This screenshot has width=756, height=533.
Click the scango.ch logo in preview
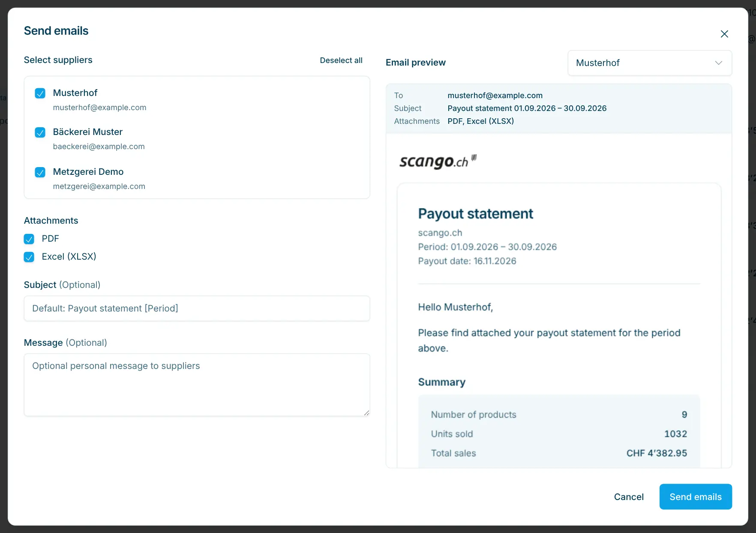438,161
